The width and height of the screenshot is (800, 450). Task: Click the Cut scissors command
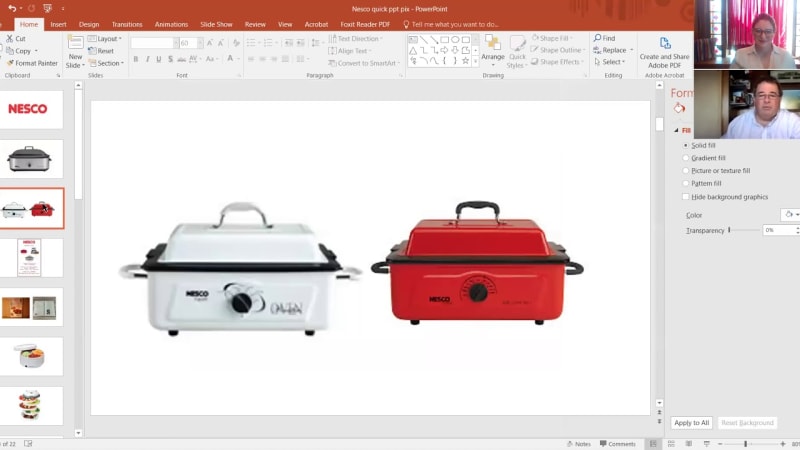pos(16,38)
